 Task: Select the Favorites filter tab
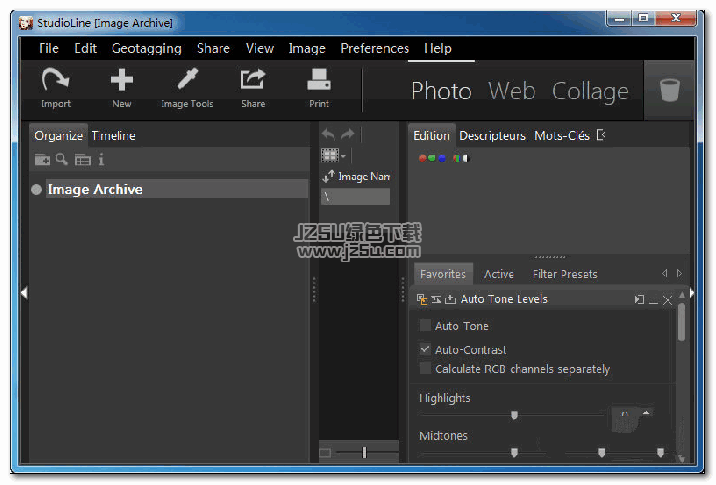coord(442,274)
